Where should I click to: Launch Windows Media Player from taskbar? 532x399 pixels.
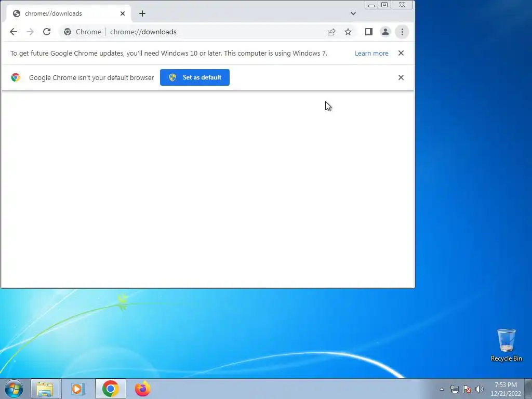[x=78, y=389]
